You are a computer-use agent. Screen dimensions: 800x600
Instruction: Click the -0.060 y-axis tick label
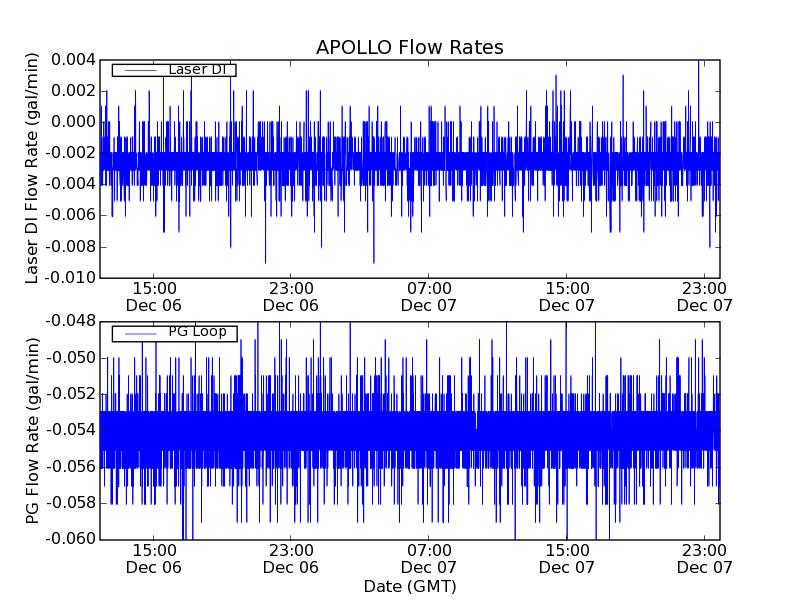(x=70, y=539)
